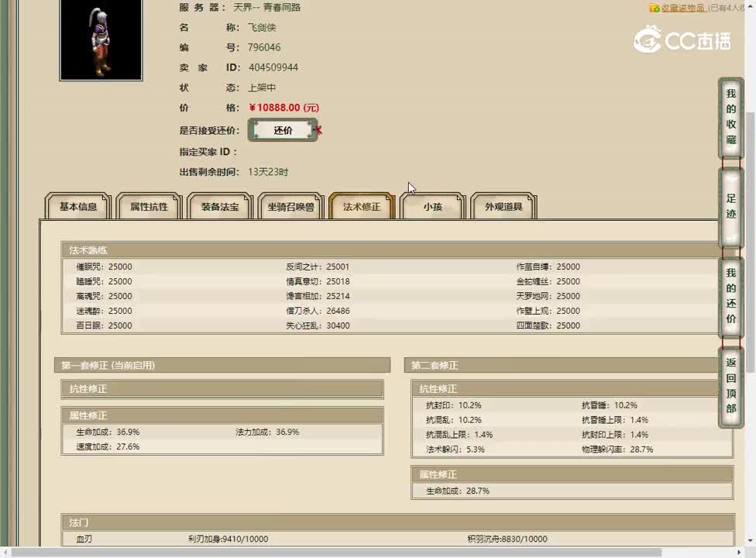Open the 装备法宝 tab
Viewport: 756px width, 558px height.
tap(220, 206)
